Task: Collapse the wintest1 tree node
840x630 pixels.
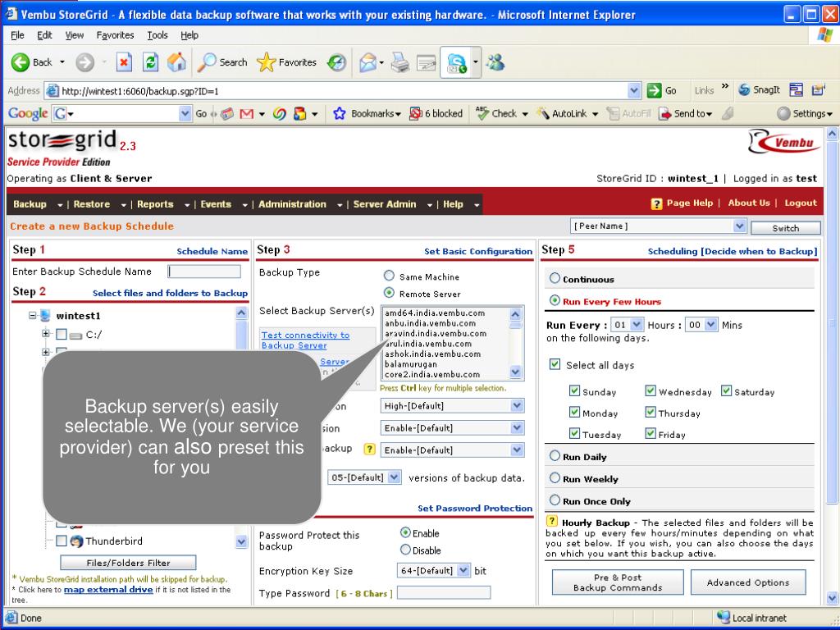Action: [33, 316]
